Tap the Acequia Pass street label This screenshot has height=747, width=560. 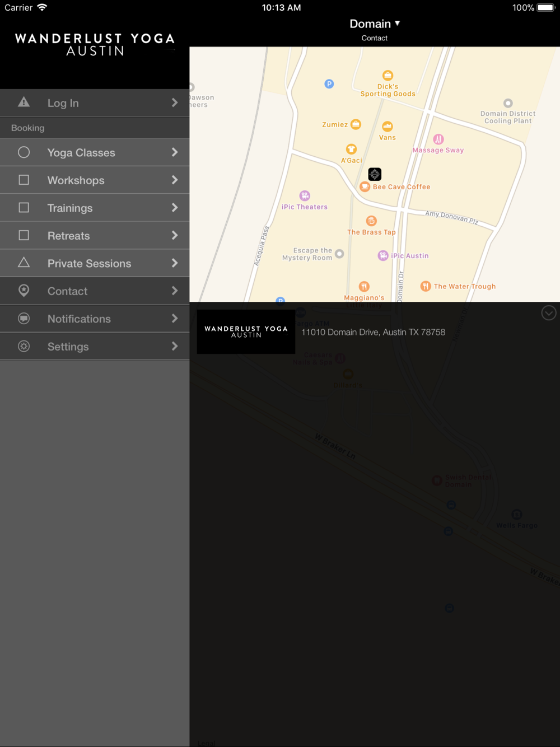(262, 245)
